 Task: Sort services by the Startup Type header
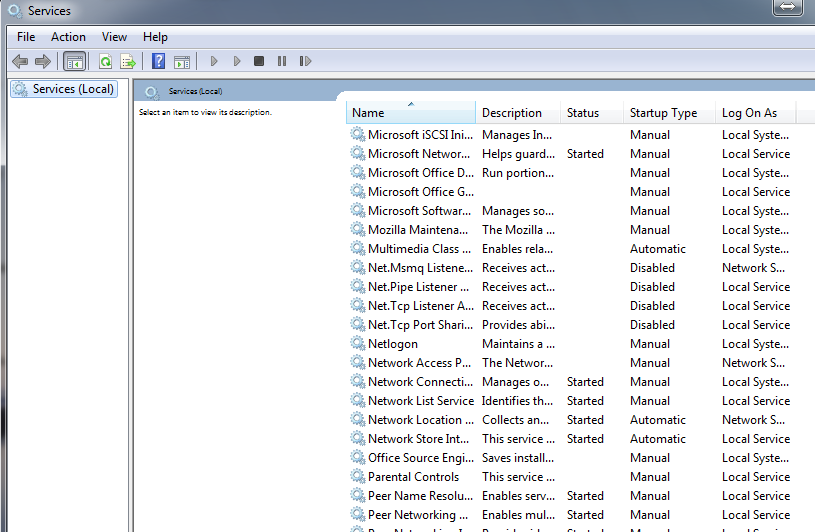663,113
